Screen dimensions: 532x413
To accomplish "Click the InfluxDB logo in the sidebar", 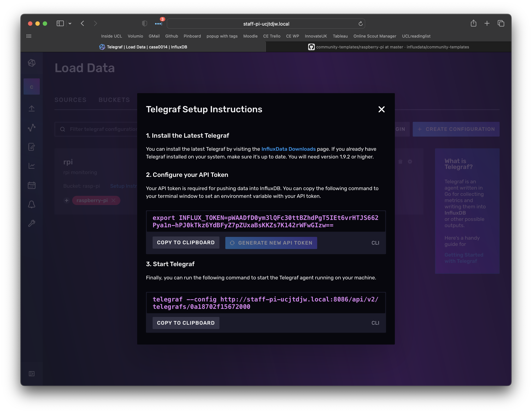I will coord(32,63).
